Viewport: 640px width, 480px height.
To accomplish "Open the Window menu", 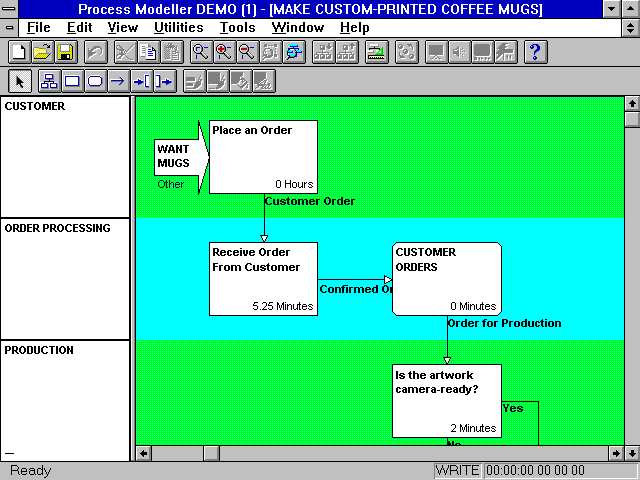I will pos(297,27).
